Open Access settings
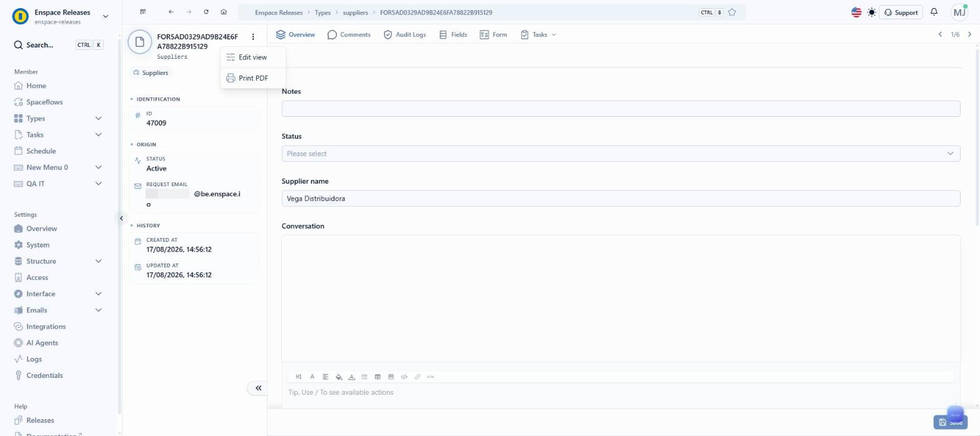The width and height of the screenshot is (980, 436). click(x=37, y=277)
